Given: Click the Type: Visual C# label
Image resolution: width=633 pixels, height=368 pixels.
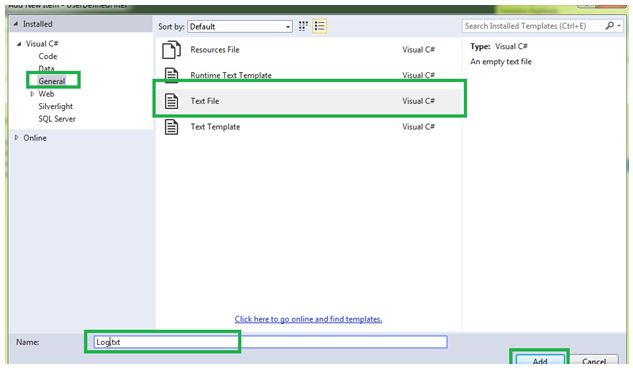Looking at the screenshot, I should (499, 46).
